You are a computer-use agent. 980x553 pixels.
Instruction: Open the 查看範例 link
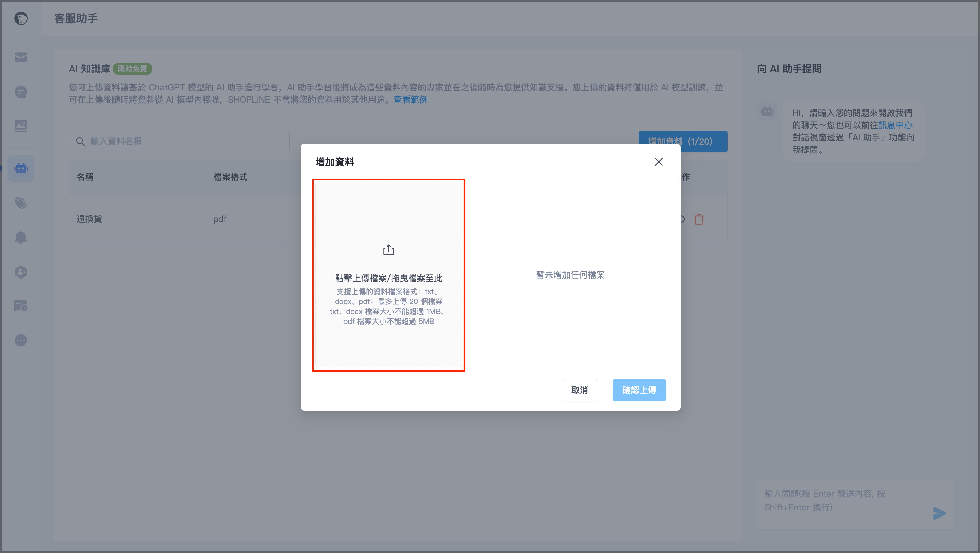tap(411, 100)
